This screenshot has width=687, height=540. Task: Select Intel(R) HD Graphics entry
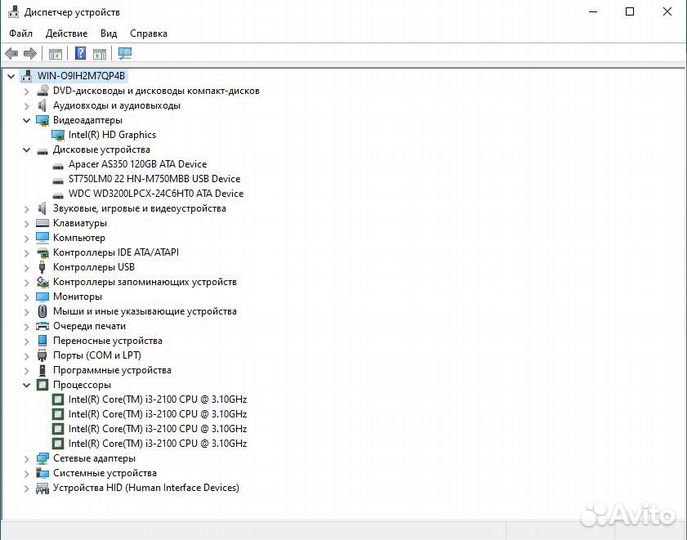coord(112,135)
